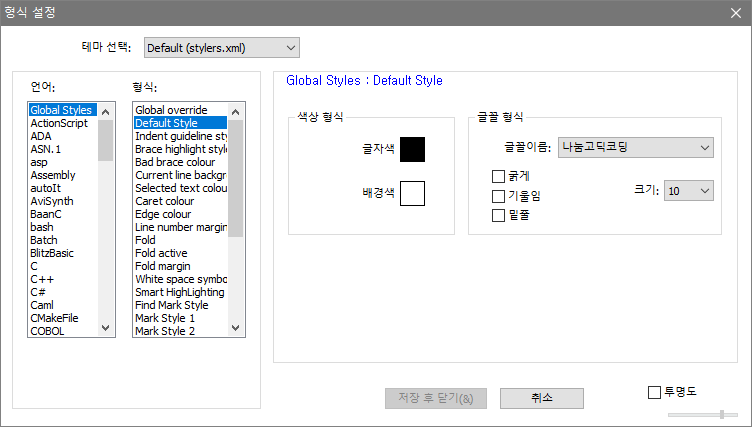Select Selected text colour style
Image resolution: width=752 pixels, height=427 pixels.
click(x=180, y=188)
